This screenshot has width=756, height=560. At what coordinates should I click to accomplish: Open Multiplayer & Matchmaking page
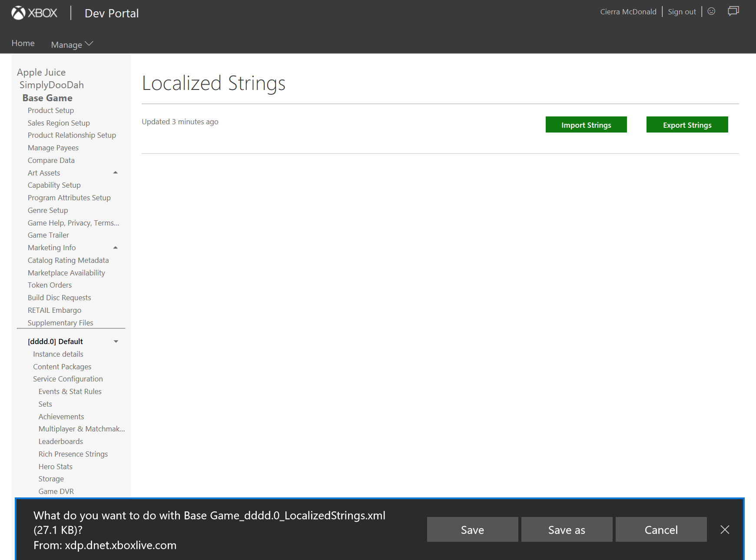pyautogui.click(x=82, y=429)
